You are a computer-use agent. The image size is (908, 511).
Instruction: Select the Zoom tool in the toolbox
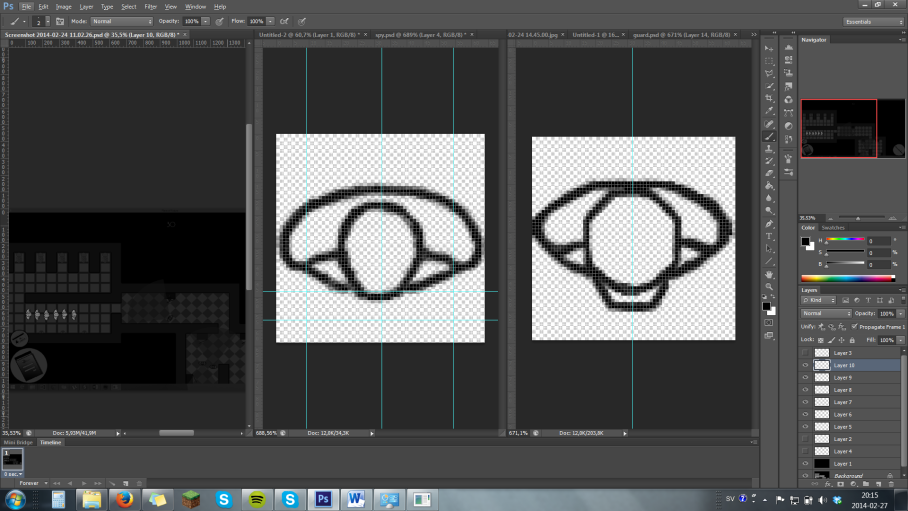coord(769,286)
